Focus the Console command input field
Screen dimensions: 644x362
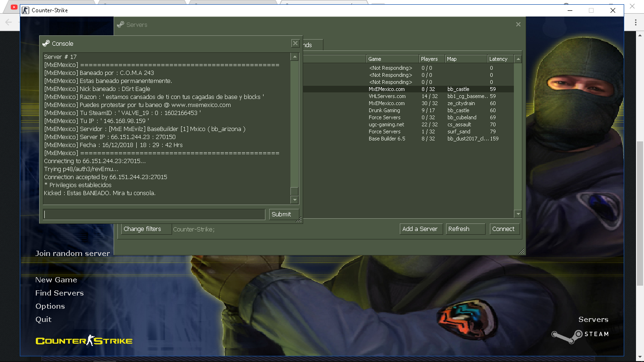tap(154, 214)
